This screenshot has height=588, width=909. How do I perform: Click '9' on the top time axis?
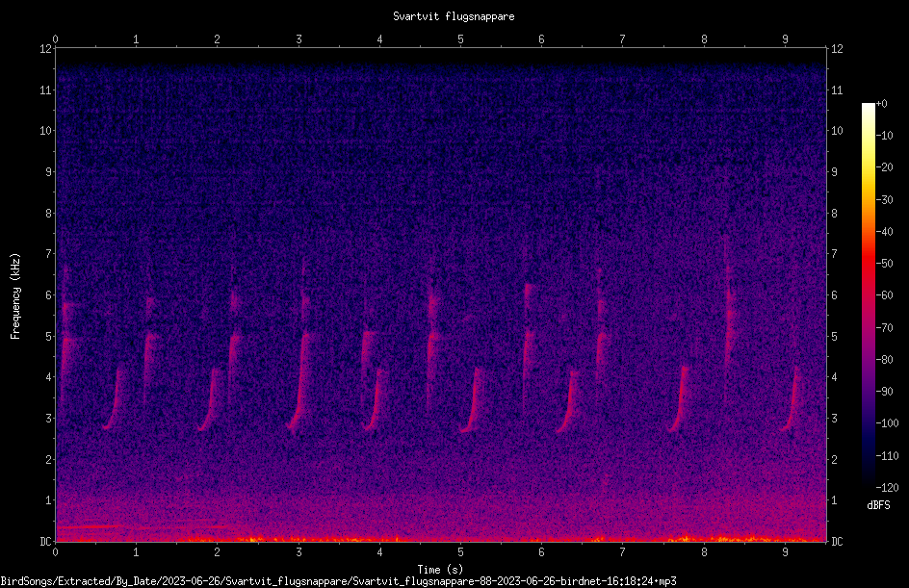(785, 39)
